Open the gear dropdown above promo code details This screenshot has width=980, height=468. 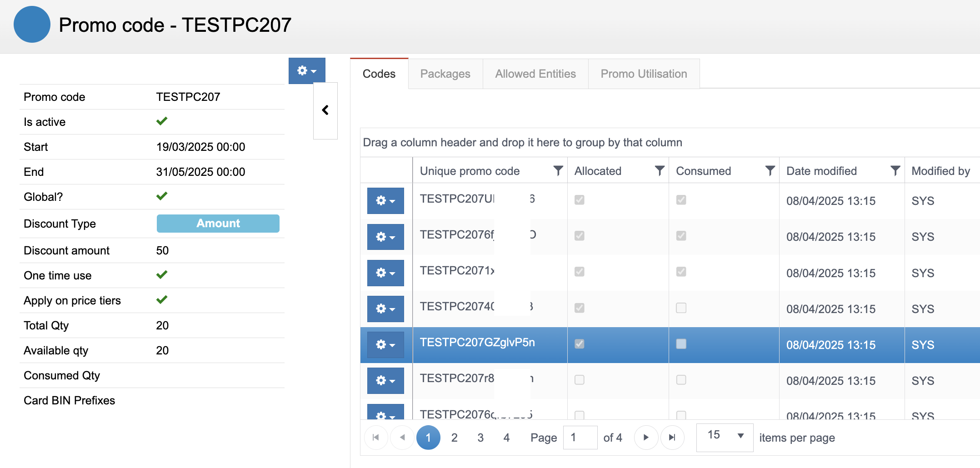307,71
